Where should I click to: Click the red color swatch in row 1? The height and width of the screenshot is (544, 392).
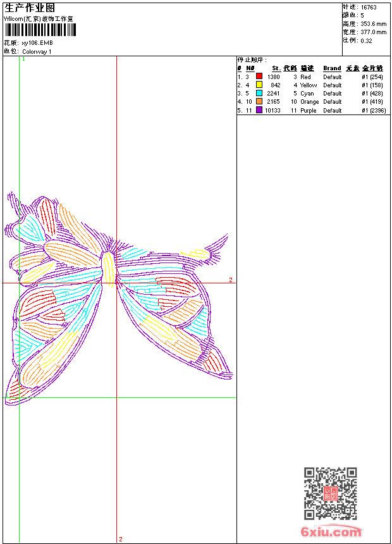(259, 77)
